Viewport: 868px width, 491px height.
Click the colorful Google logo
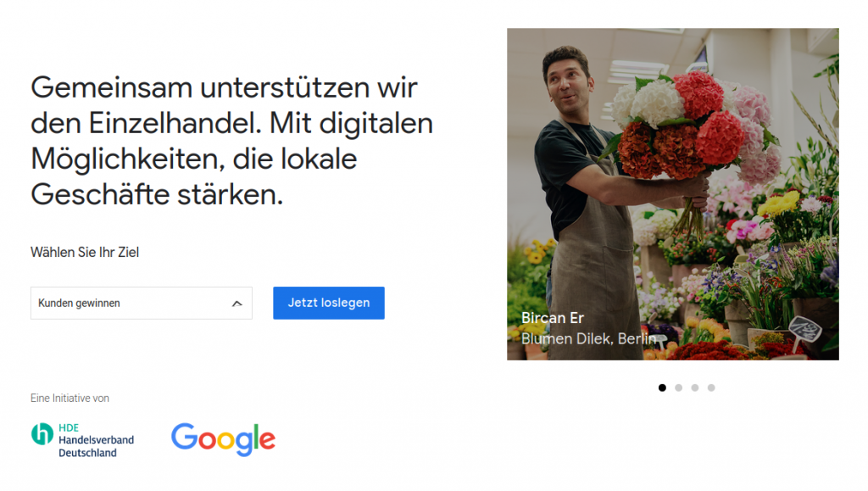223,439
